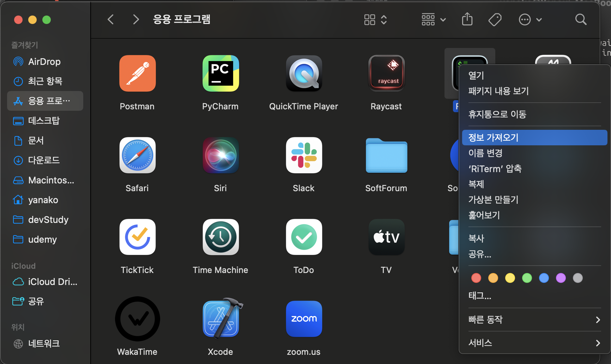This screenshot has width=611, height=364.
Task: Choose 열기 from the context menu
Action: (x=534, y=75)
